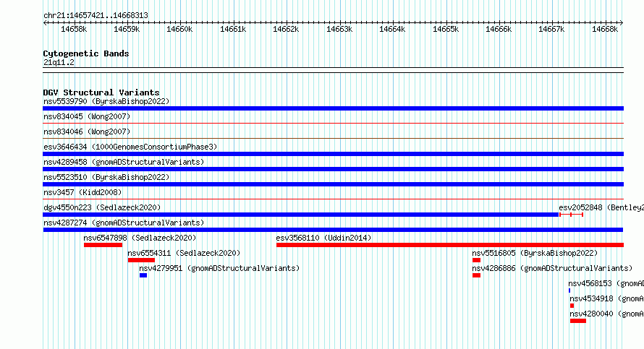
Task: Open the nsv4289458 (gnomADStructuralVariants) label
Action: [124, 162]
